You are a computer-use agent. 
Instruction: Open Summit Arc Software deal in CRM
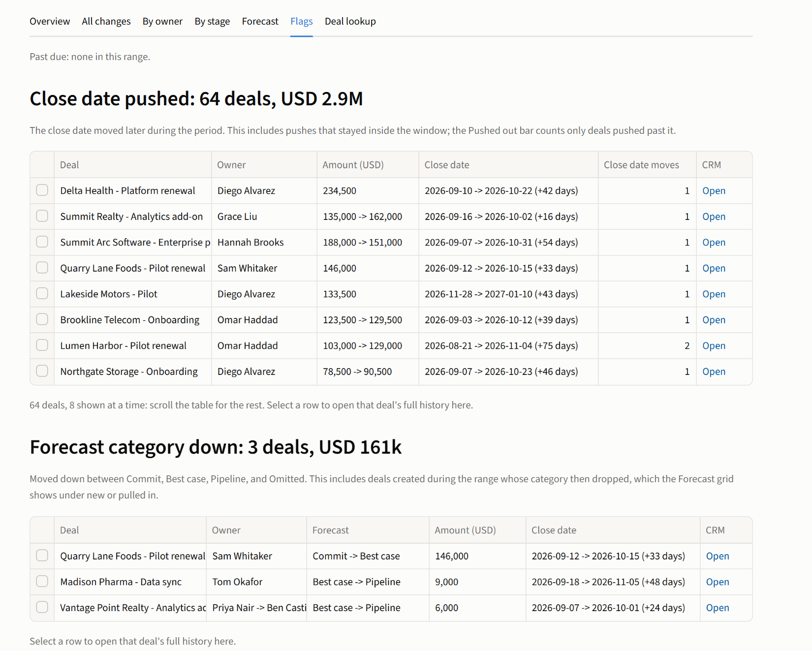click(714, 242)
